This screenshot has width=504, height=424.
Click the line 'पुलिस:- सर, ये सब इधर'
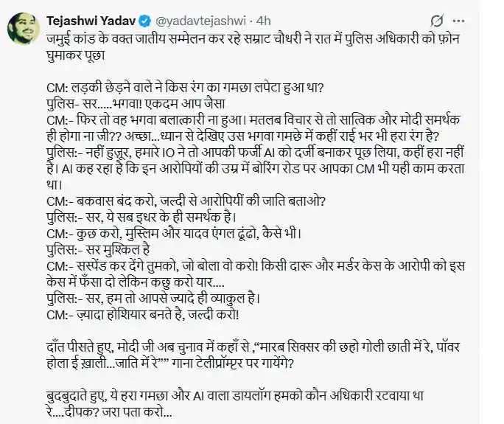(x=141, y=217)
